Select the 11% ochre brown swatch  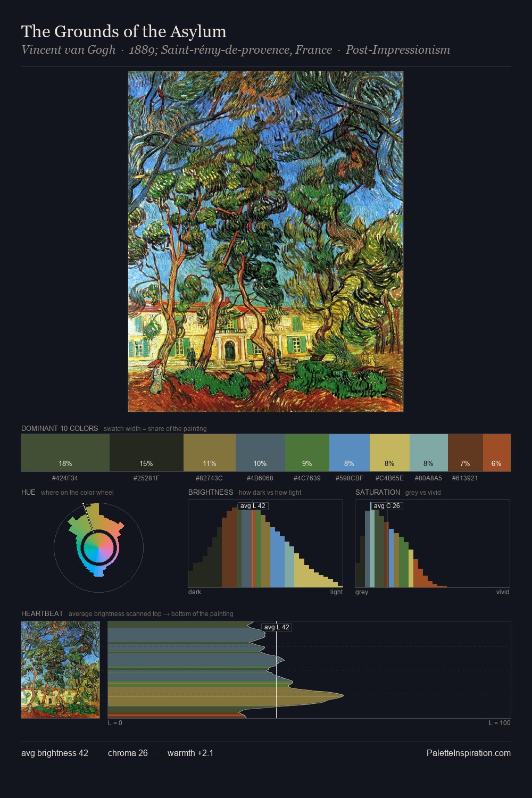point(210,453)
